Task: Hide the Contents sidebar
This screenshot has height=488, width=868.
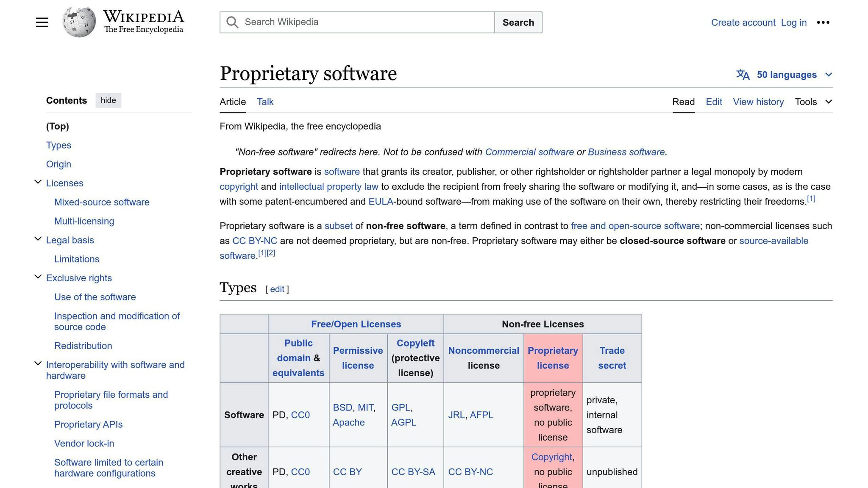Action: pyautogui.click(x=108, y=100)
